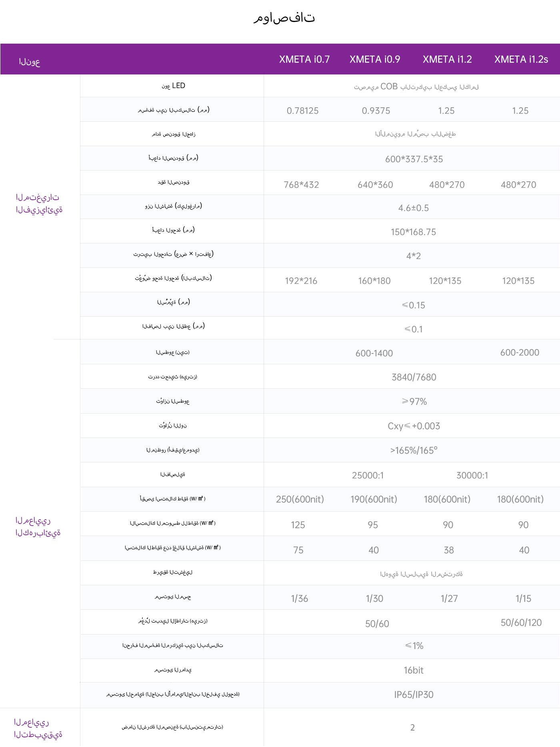Click the 30000:1 contrast value
The height and width of the screenshot is (747, 560).
click(472, 475)
